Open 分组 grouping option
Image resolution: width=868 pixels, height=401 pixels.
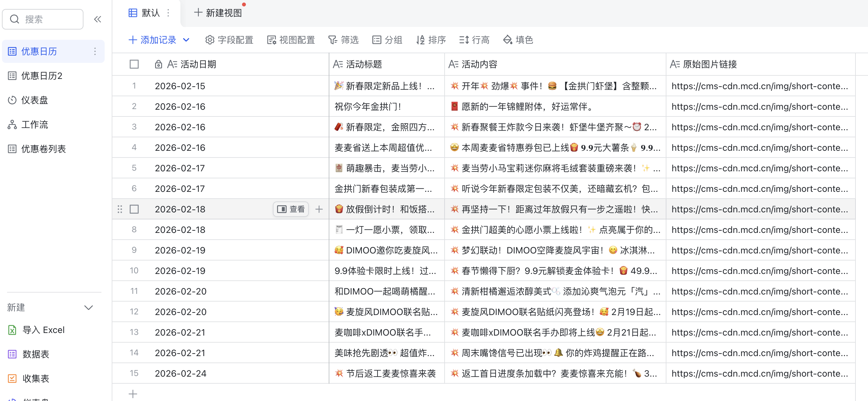(387, 40)
